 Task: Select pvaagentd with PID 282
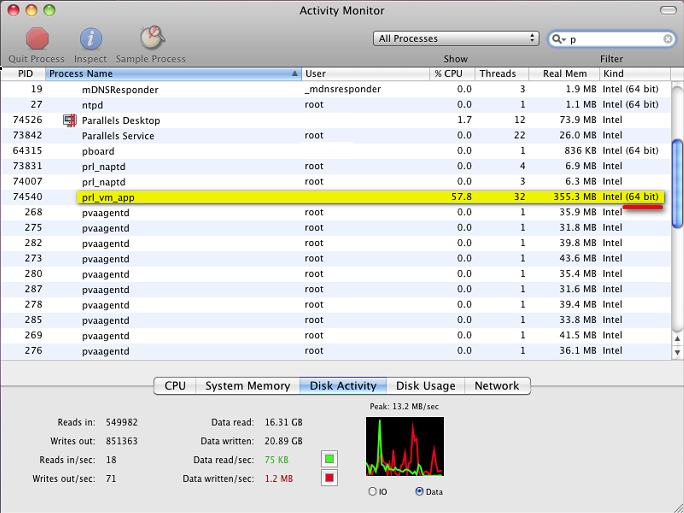[x=335, y=243]
